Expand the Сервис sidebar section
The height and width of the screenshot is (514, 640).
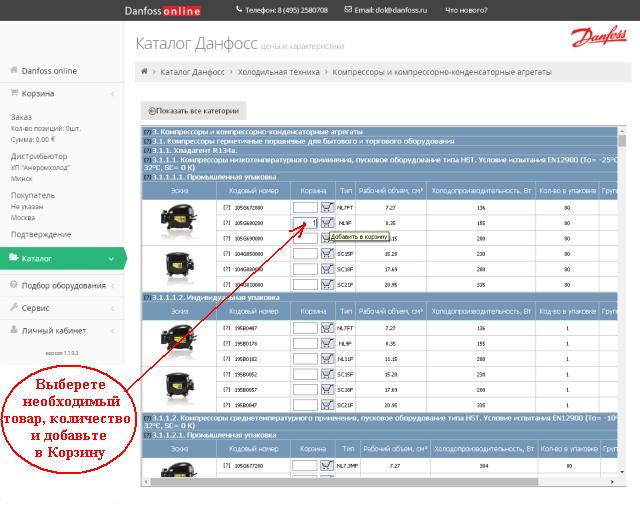[x=113, y=308]
